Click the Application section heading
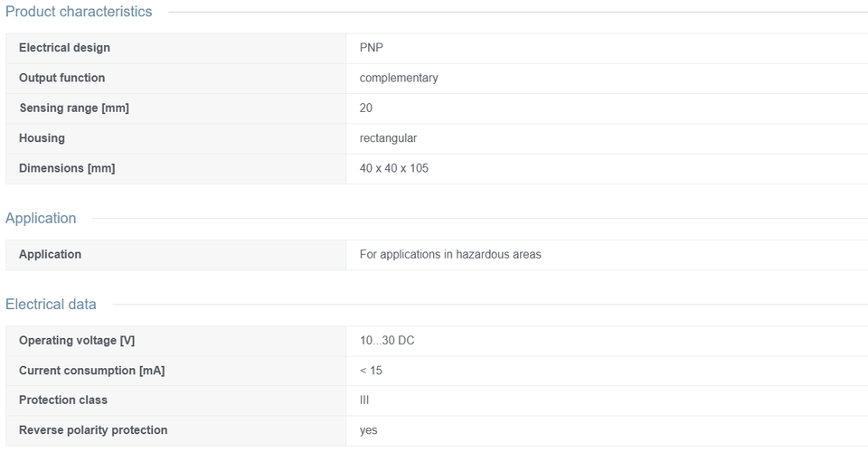 41,218
